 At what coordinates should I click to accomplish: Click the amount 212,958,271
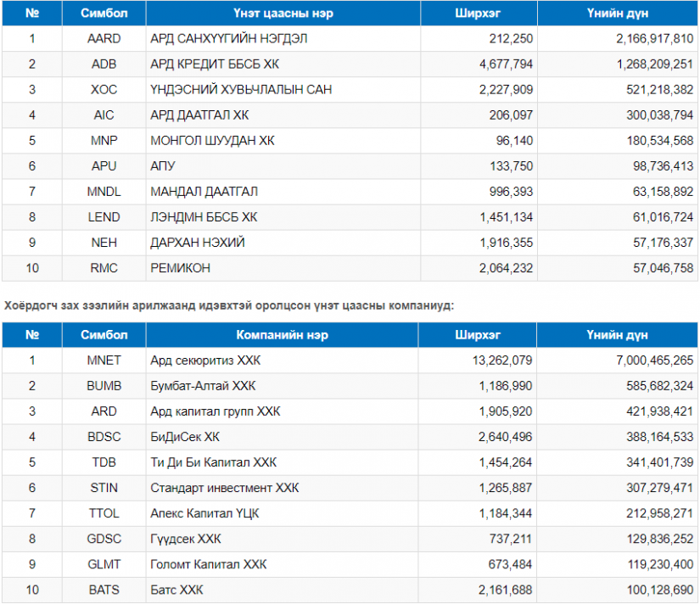tap(660, 513)
